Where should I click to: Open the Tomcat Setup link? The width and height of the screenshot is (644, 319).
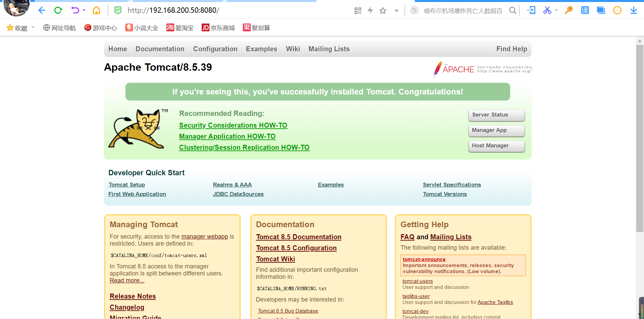point(127,185)
